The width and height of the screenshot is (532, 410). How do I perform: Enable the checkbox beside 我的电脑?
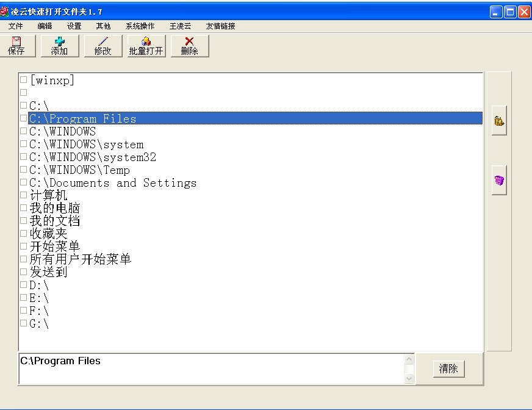point(23,207)
